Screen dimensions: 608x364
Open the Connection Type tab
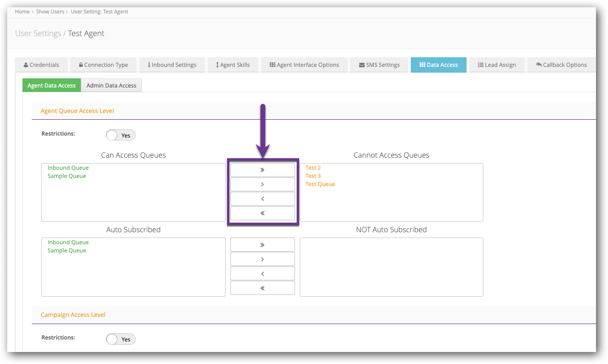tap(103, 65)
